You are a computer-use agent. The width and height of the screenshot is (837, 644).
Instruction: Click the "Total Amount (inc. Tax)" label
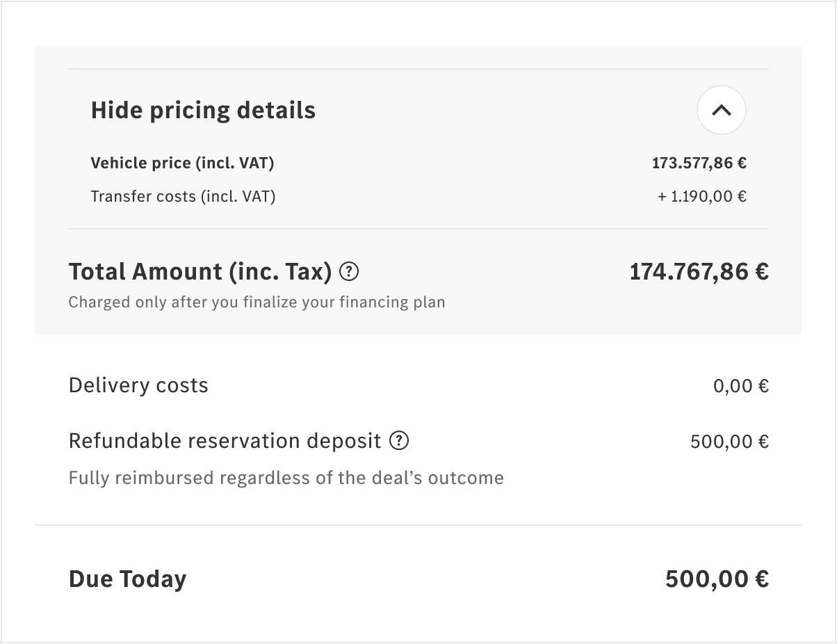point(200,271)
